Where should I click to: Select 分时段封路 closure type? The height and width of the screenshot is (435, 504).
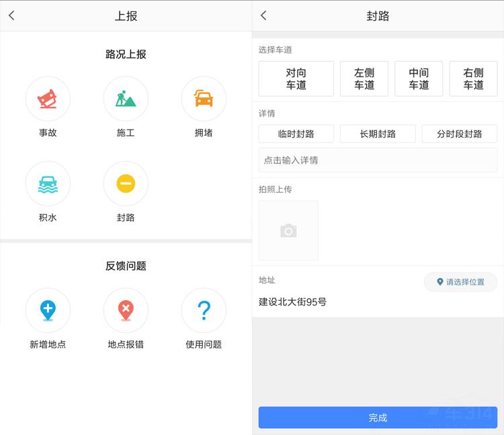pyautogui.click(x=460, y=134)
